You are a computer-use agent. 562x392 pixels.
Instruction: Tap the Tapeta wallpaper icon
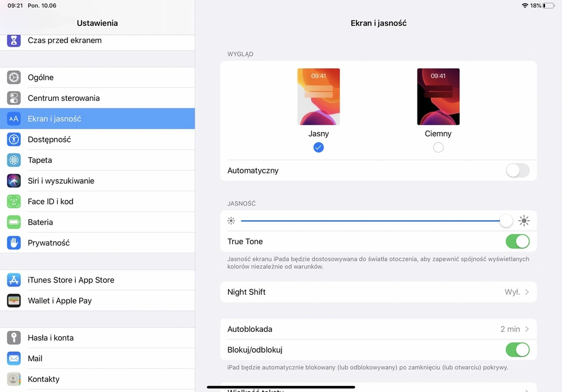point(13,160)
